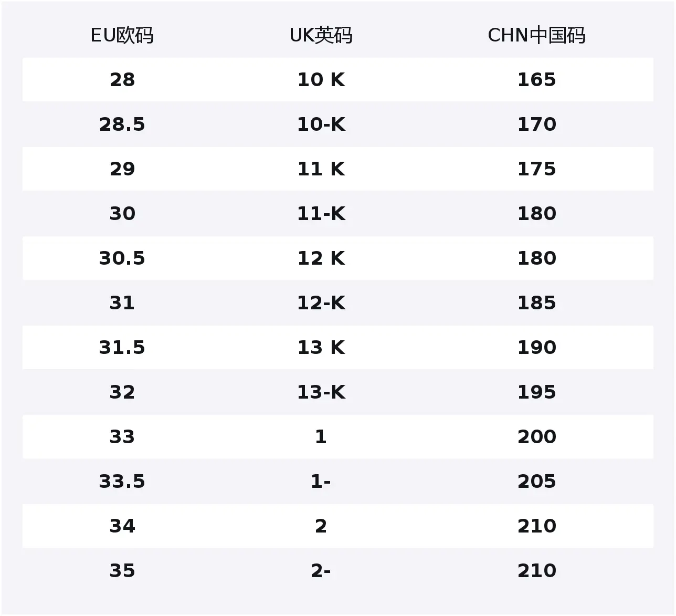Select EU size 28 cell
The height and width of the screenshot is (616, 676).
122,80
